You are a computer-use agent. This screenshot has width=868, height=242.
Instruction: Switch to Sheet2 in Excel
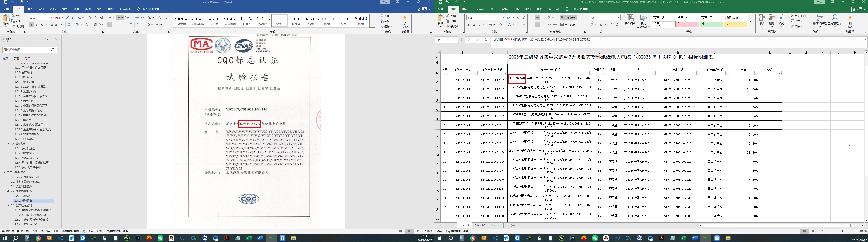(480, 225)
